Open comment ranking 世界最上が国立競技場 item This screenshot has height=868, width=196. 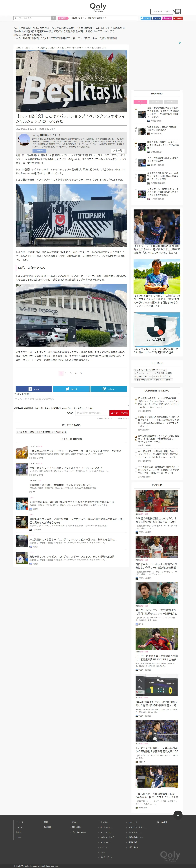[158, 422]
